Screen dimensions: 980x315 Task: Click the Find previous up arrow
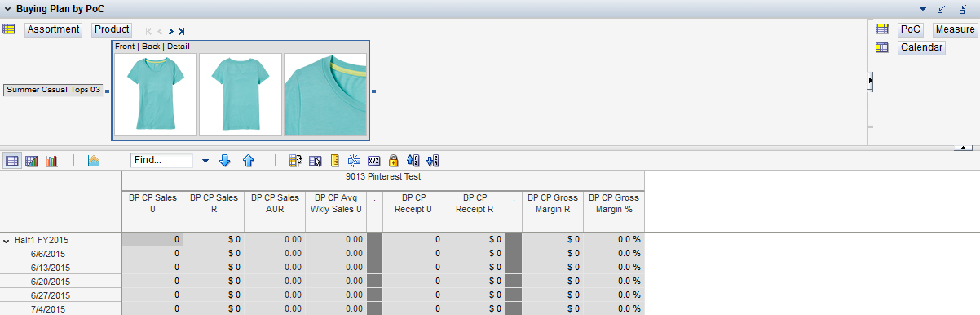click(249, 161)
